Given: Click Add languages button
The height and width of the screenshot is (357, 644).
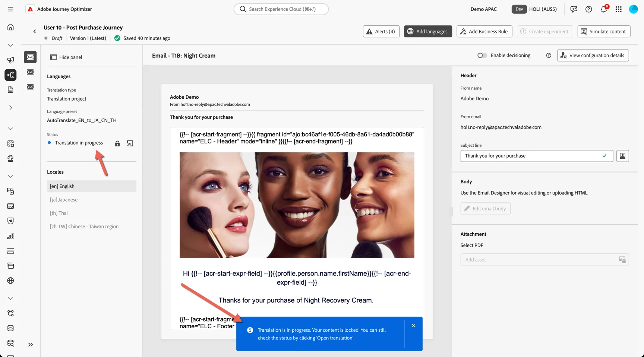Looking at the screenshot, I should click(x=428, y=31).
